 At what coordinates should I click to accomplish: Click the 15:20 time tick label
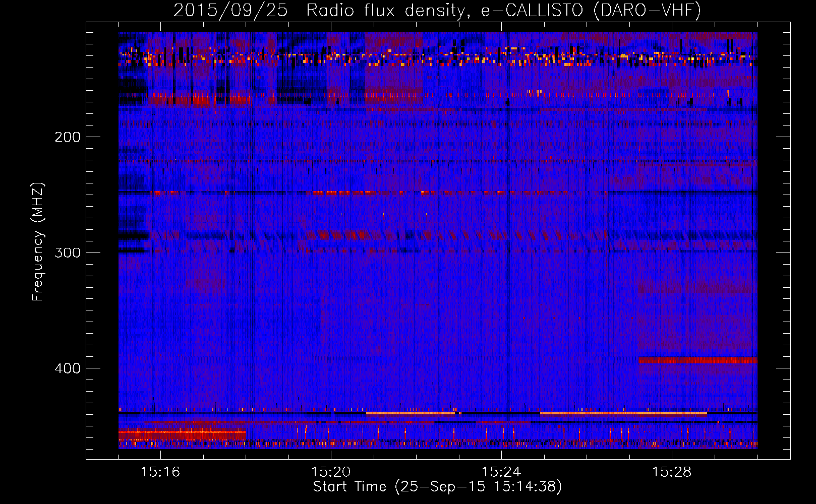tap(331, 472)
